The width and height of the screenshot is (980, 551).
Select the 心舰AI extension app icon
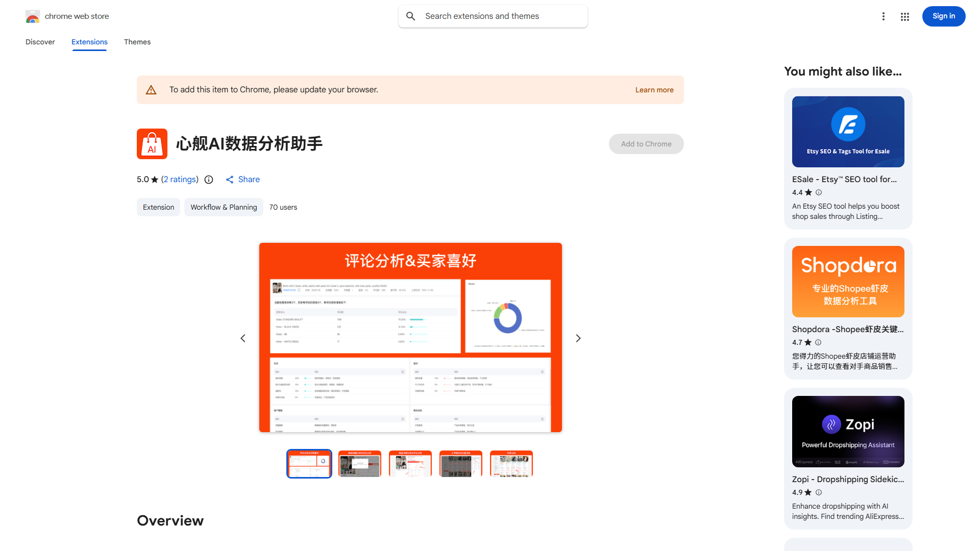pyautogui.click(x=152, y=144)
